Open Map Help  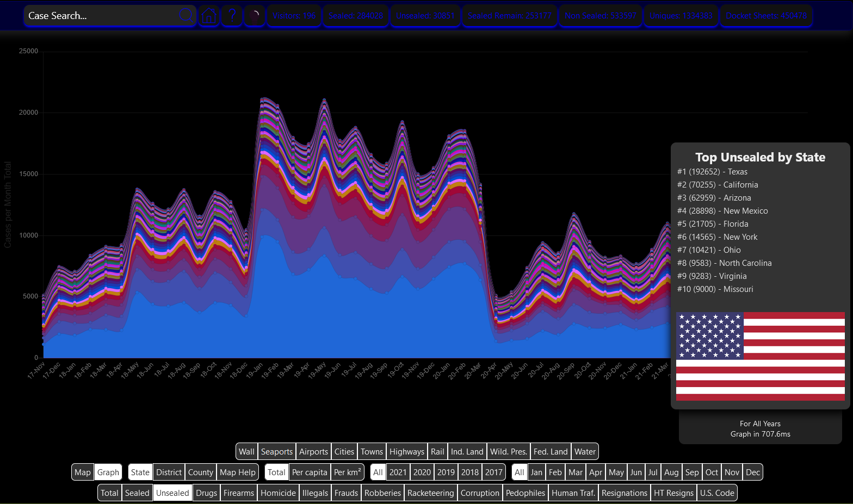tap(238, 472)
